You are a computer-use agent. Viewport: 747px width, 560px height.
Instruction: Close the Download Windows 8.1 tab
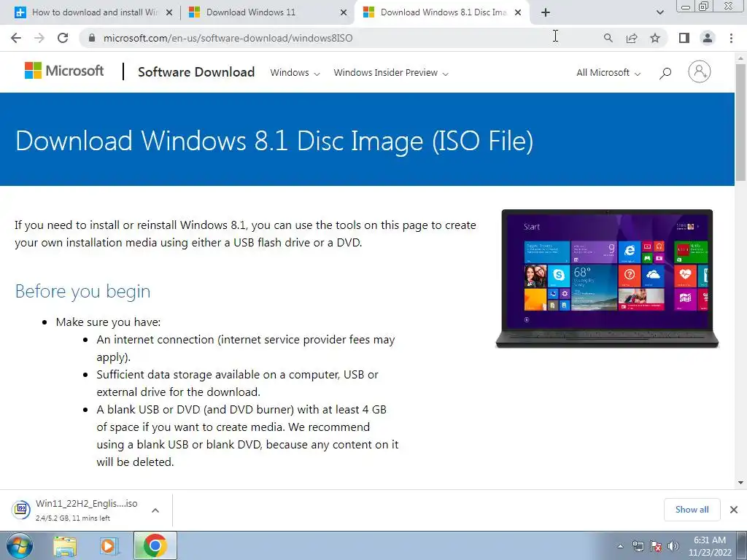(519, 12)
